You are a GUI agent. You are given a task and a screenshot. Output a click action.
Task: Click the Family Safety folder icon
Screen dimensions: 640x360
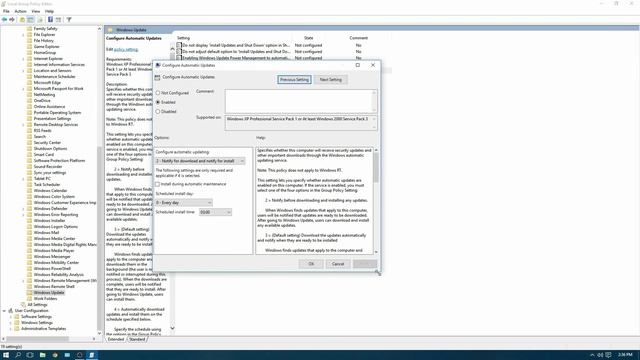tap(29, 29)
